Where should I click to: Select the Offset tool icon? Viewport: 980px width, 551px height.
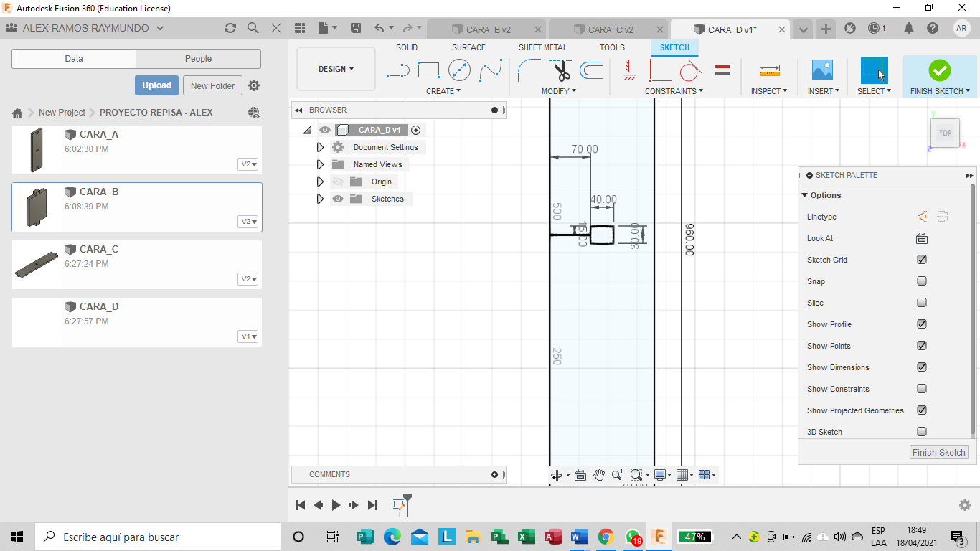click(x=591, y=70)
